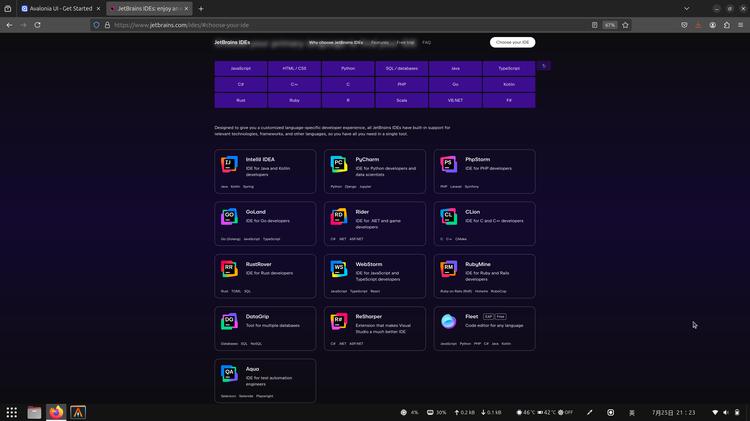Open the Firefox account profile icon

[x=713, y=25]
